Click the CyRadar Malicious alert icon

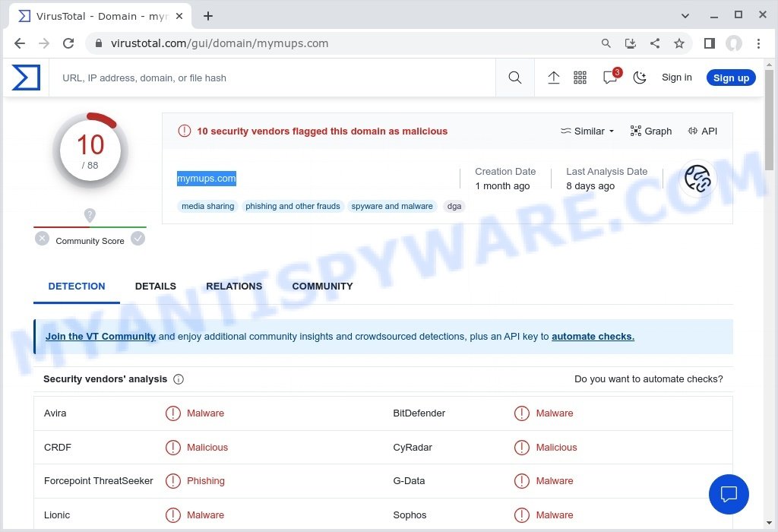tap(522, 447)
